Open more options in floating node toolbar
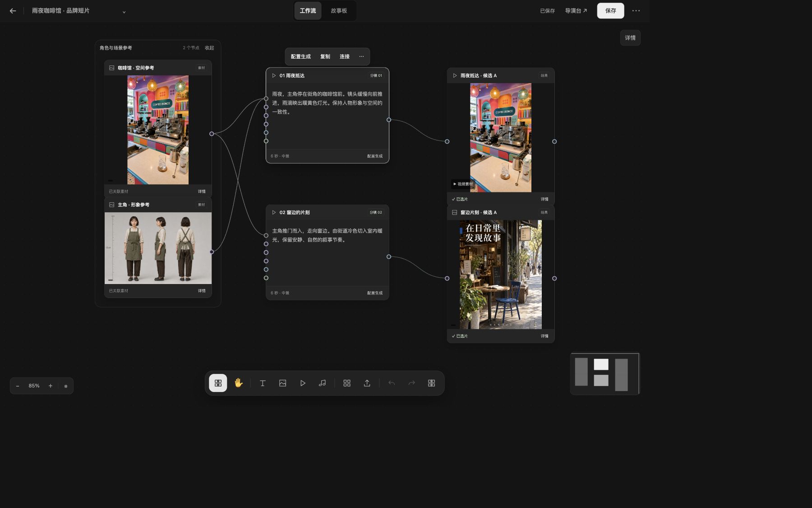812x508 pixels. coord(361,56)
